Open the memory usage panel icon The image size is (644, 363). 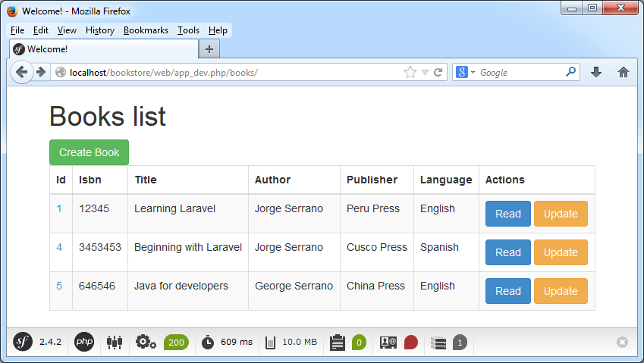(270, 343)
